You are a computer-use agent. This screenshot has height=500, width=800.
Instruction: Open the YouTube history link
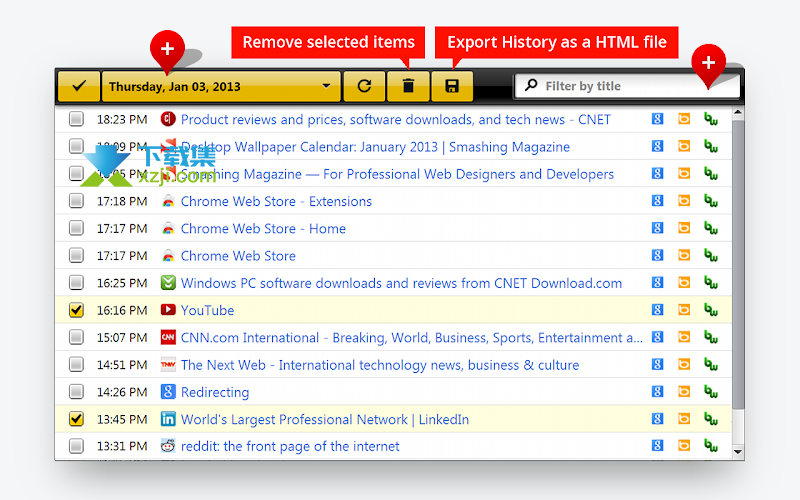[x=207, y=310]
